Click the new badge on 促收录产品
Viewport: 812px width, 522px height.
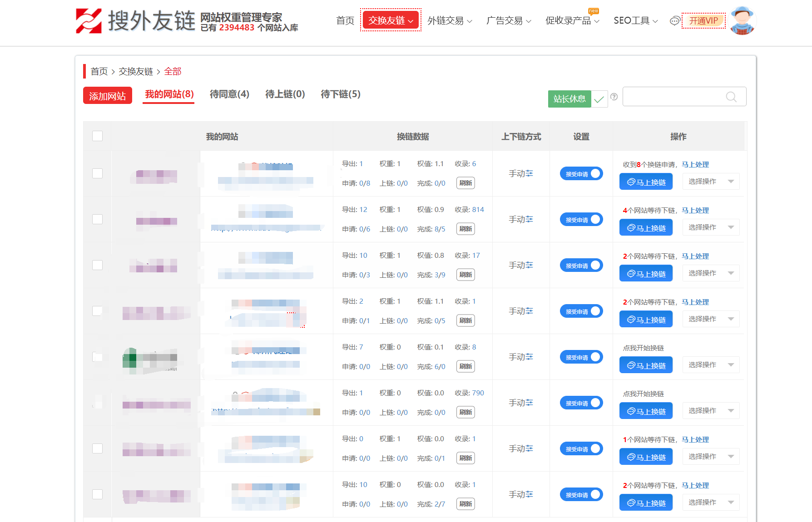pos(593,10)
